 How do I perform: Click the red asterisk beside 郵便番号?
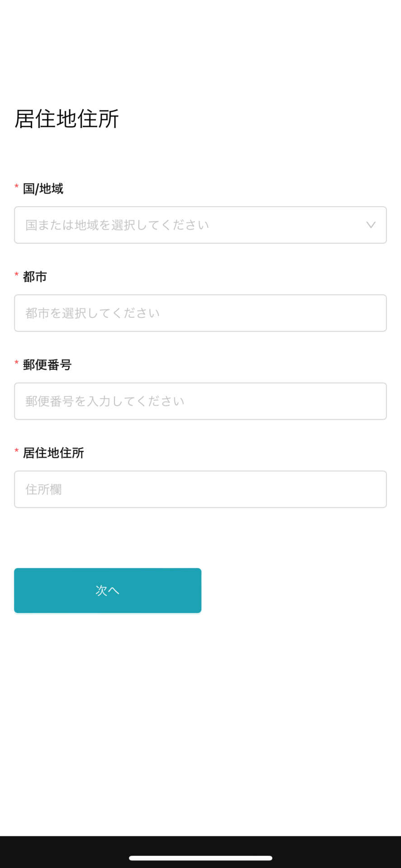click(17, 363)
